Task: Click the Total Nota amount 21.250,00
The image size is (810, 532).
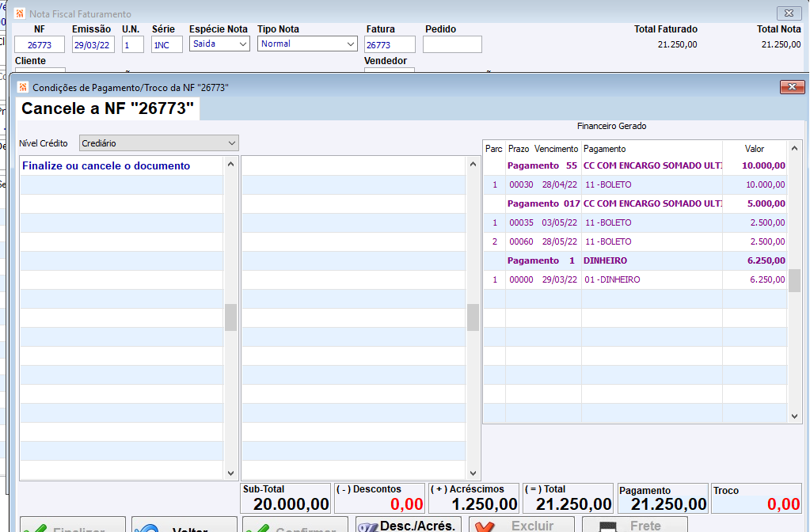Action: tap(781, 44)
